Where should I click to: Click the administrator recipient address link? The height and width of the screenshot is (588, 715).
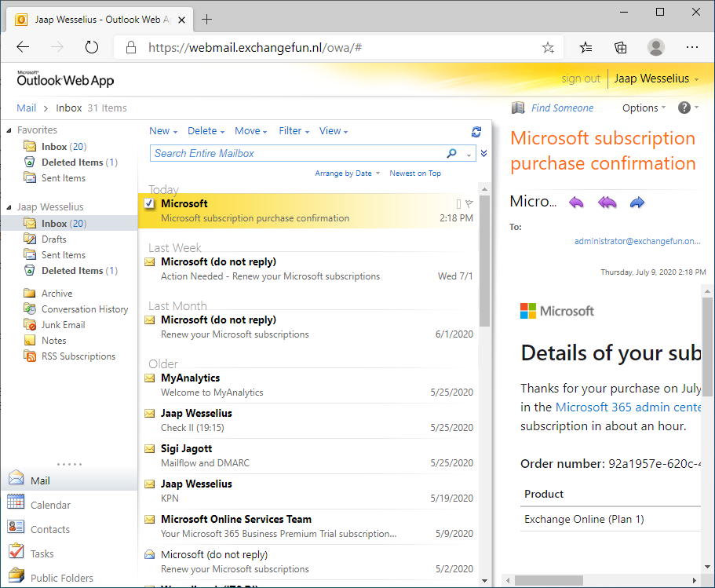(x=638, y=240)
